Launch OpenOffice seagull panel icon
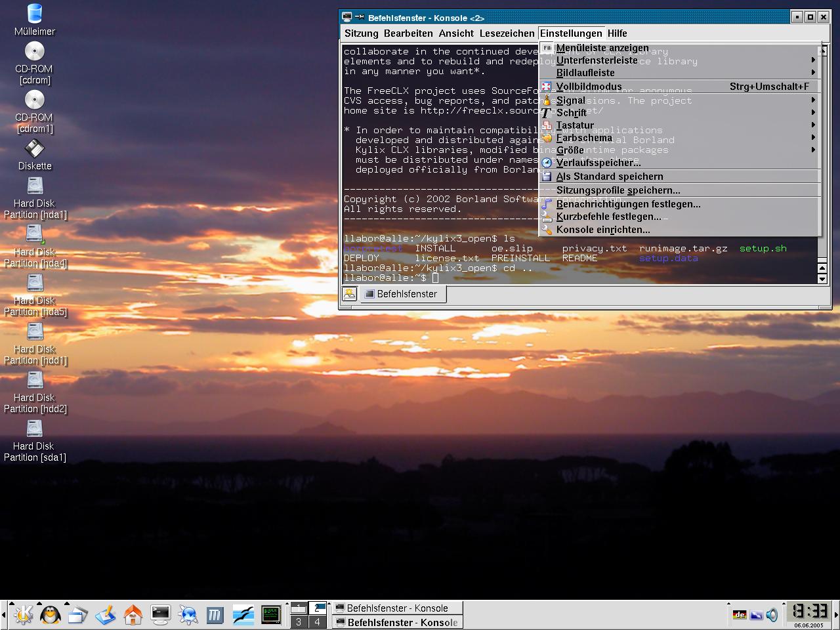840x630 pixels. click(x=243, y=615)
